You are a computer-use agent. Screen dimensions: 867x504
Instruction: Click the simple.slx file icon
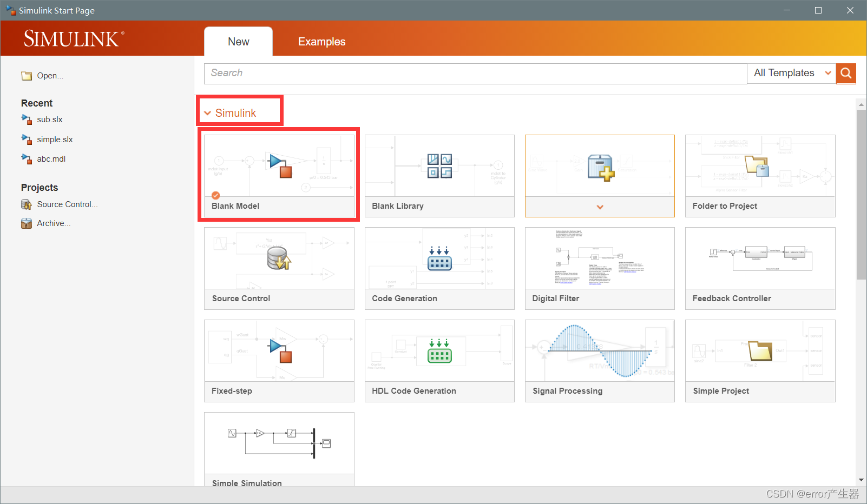[27, 139]
